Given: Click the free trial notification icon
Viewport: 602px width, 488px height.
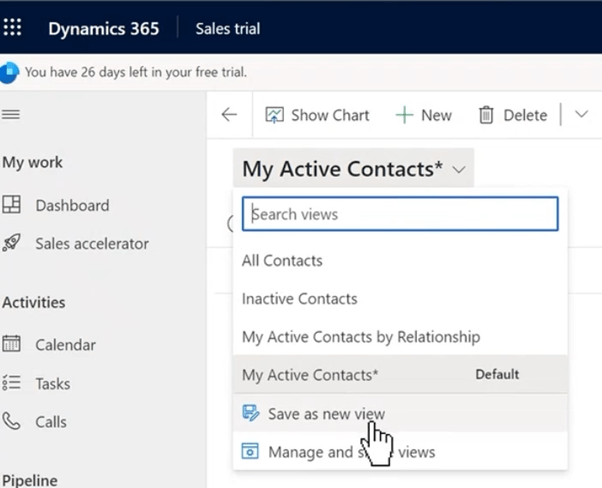Looking at the screenshot, I should tap(8, 72).
